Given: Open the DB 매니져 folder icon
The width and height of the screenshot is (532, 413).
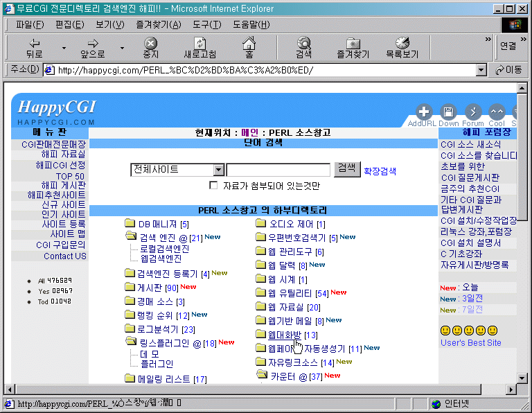Looking at the screenshot, I should (x=130, y=223).
